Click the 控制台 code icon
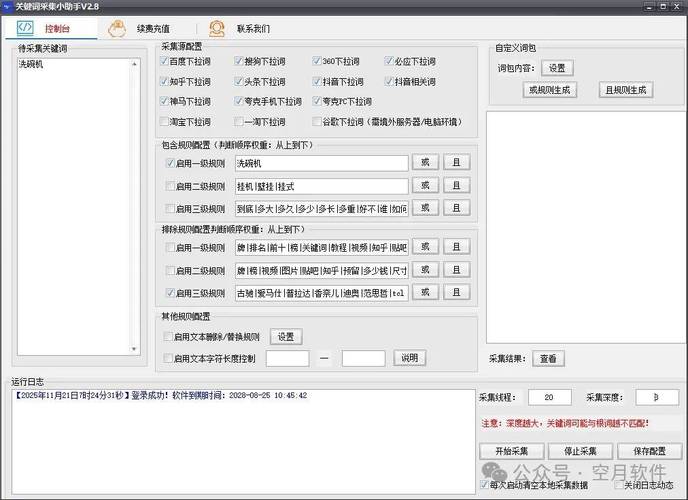Image resolution: width=688 pixels, height=500 pixels. [x=25, y=28]
